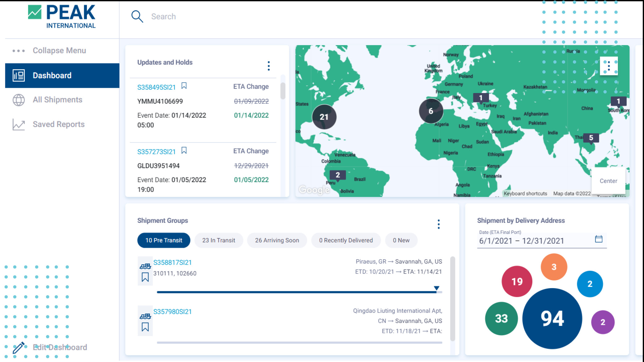Click the map marker labeled 5
The height and width of the screenshot is (362, 644).
pos(591,138)
